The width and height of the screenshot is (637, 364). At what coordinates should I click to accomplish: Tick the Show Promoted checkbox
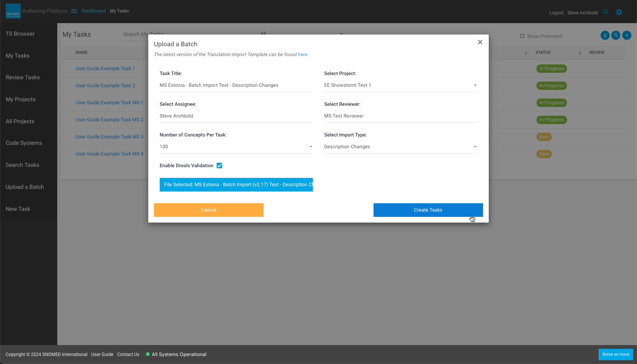tap(522, 36)
